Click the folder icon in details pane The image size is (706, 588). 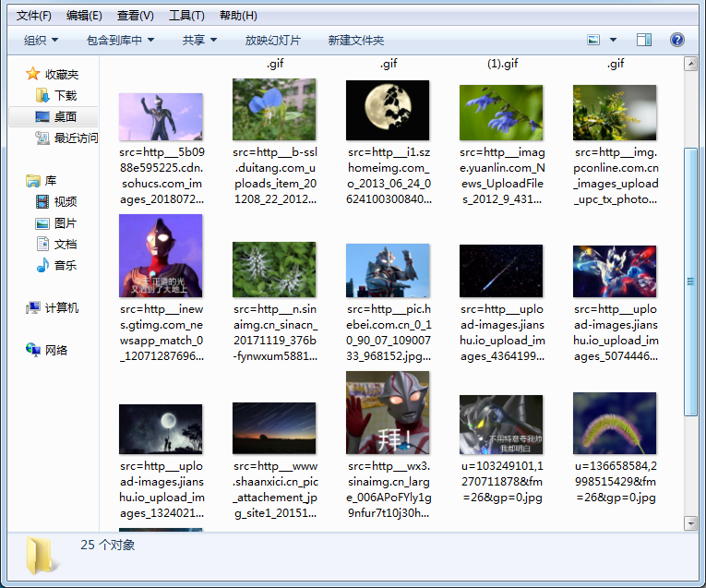tap(42, 555)
